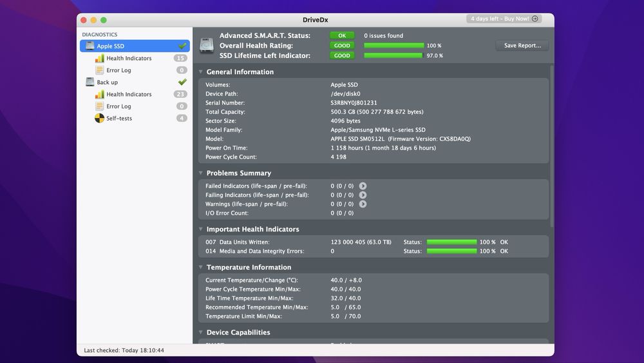Open Self-tests for Back up drive

[x=119, y=119]
